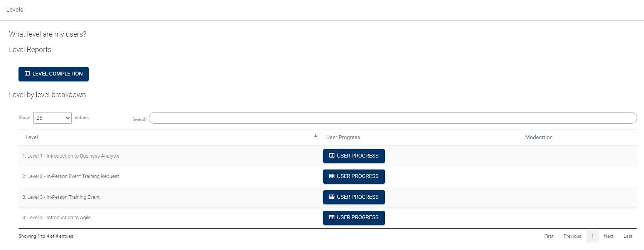The width and height of the screenshot is (644, 250).
Task: Select page 1 in pagination
Action: (592, 236)
